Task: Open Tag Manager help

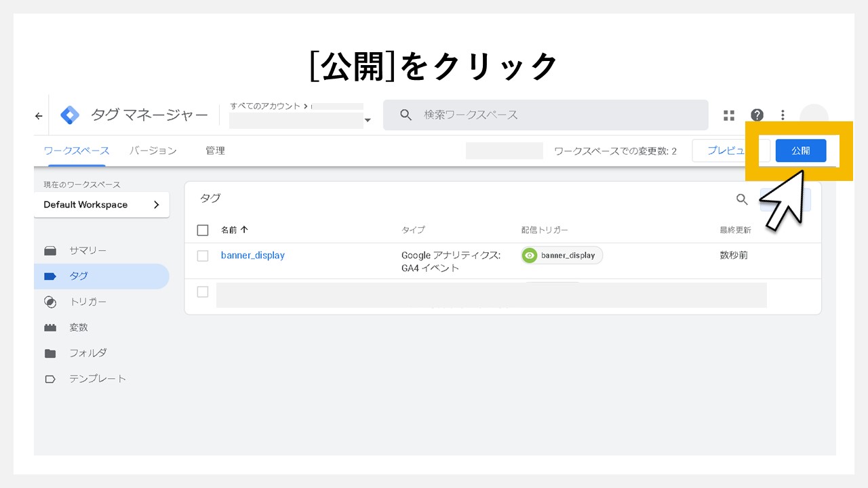Action: click(757, 115)
